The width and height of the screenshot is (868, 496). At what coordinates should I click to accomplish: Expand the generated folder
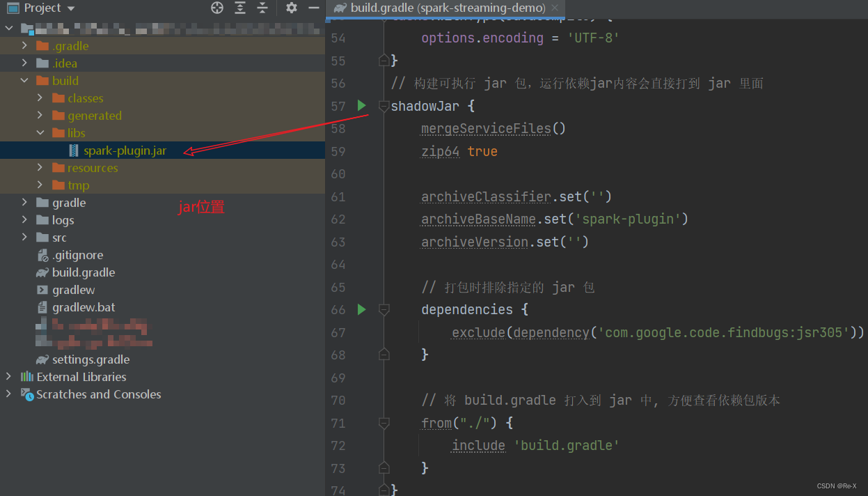click(40, 116)
